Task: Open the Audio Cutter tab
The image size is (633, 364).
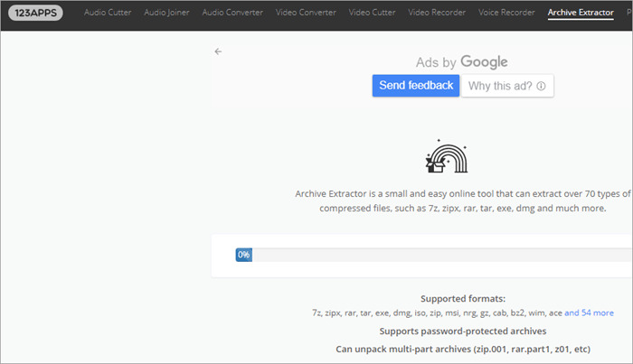Action: coord(109,14)
